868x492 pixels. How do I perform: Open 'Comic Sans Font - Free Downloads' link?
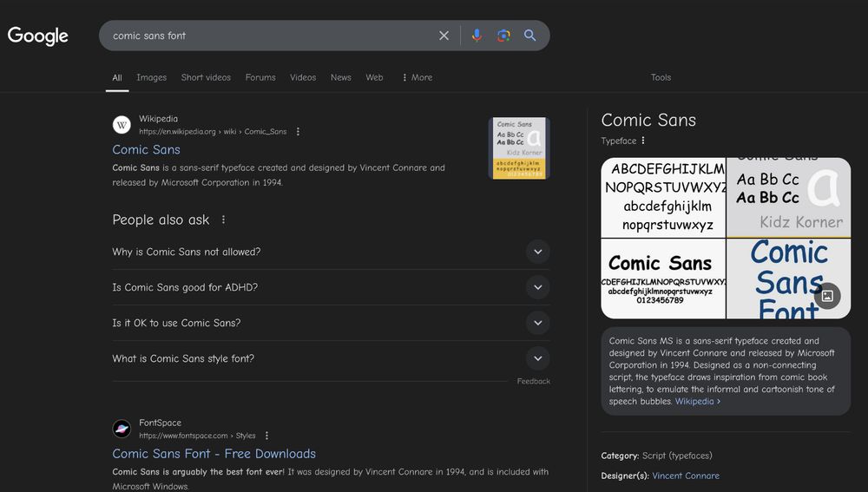pos(214,454)
